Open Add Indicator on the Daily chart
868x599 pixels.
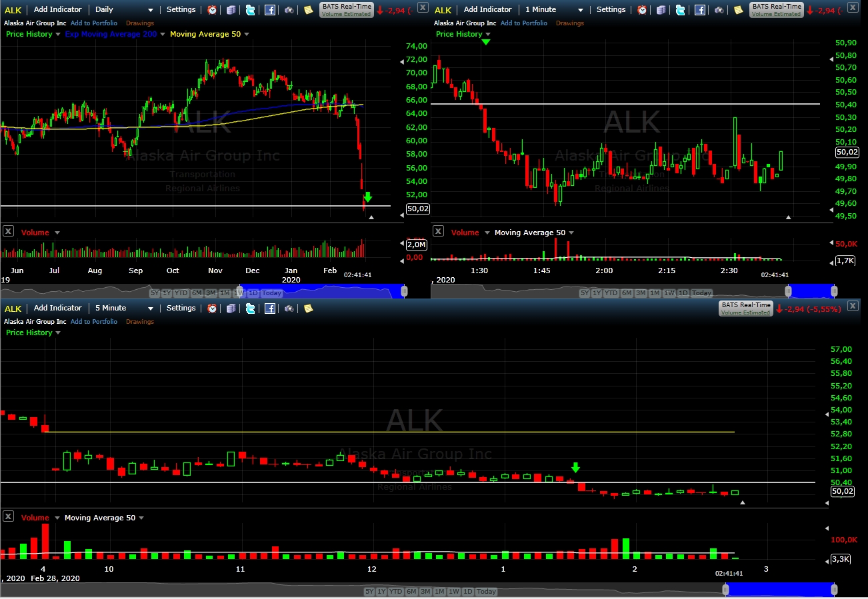pos(58,10)
